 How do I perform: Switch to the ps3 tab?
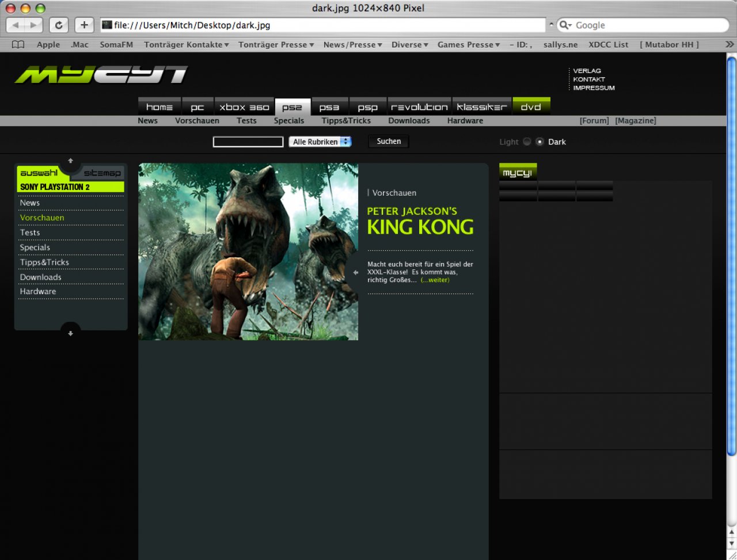point(329,106)
